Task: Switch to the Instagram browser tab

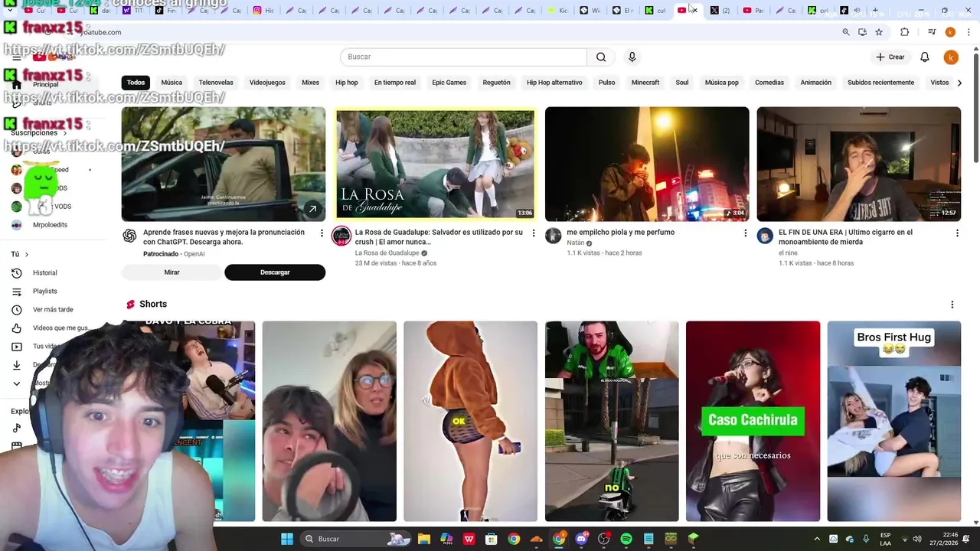Action: pos(263,11)
